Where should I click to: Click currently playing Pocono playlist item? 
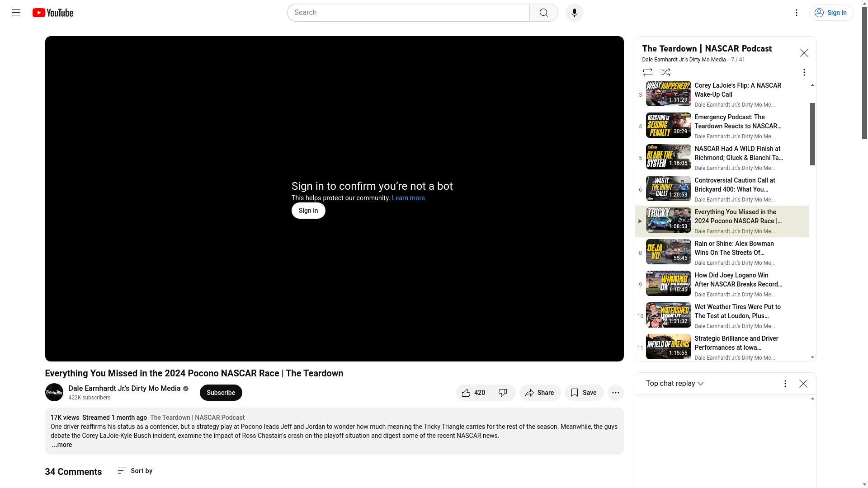[x=722, y=221]
